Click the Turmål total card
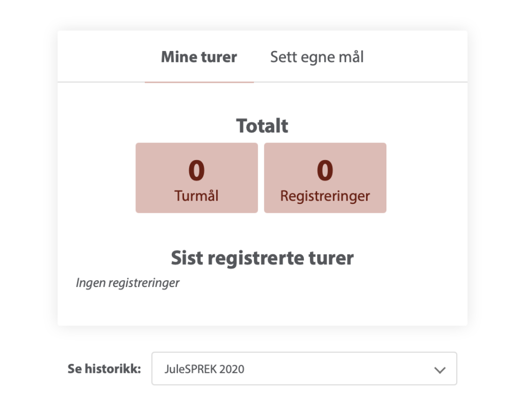 pos(197,178)
